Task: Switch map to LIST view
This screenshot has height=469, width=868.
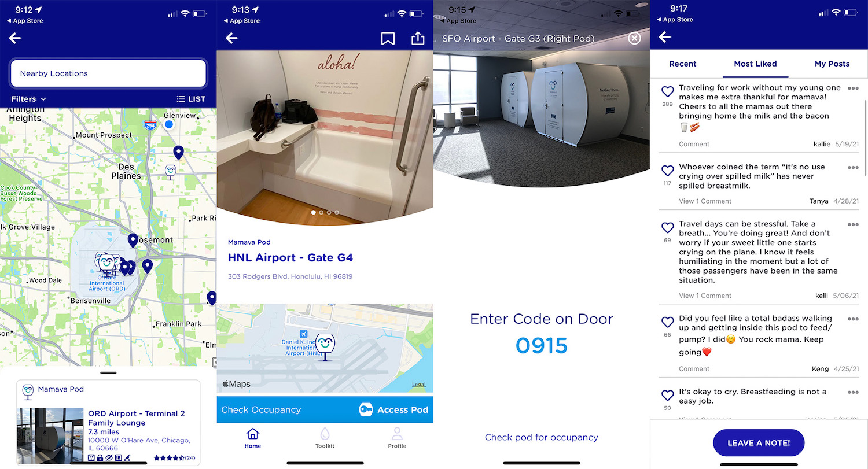Action: (x=191, y=99)
